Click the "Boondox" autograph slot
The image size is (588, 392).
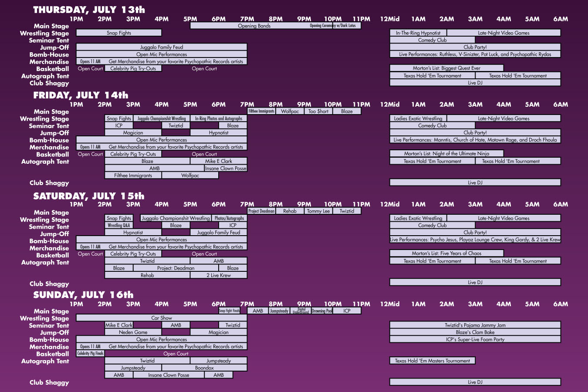point(204,368)
